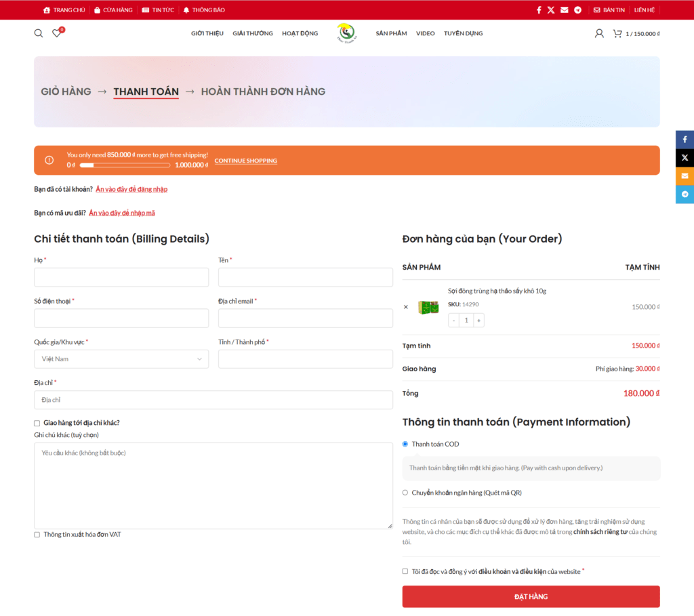
Task: Select 'Chuyển khoản ngân hàng' payment option
Action: (x=405, y=493)
